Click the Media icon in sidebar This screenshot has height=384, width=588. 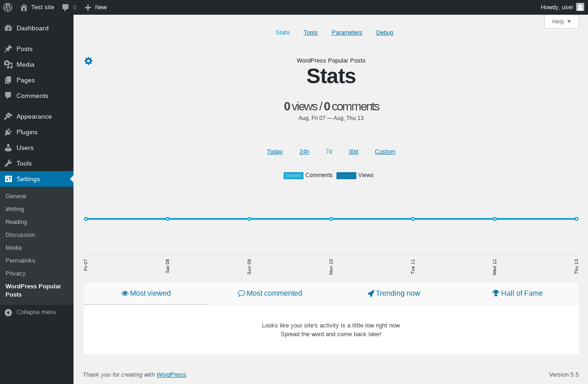(8, 64)
